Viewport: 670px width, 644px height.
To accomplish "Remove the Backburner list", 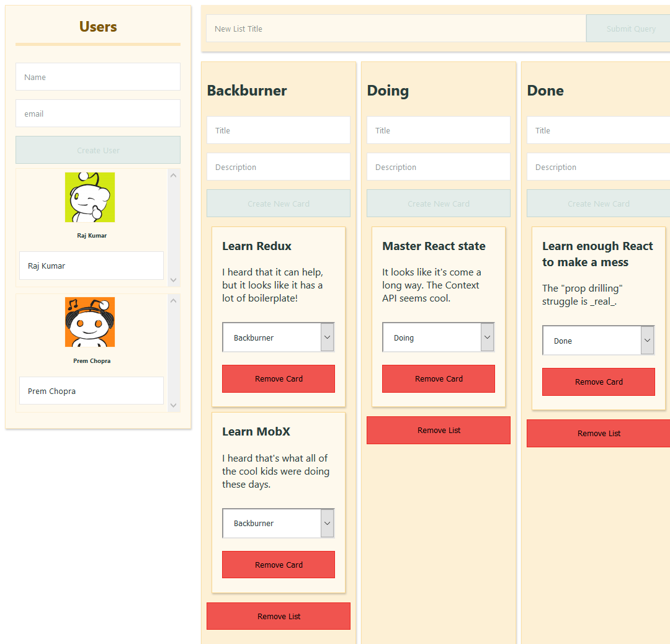I will click(278, 616).
